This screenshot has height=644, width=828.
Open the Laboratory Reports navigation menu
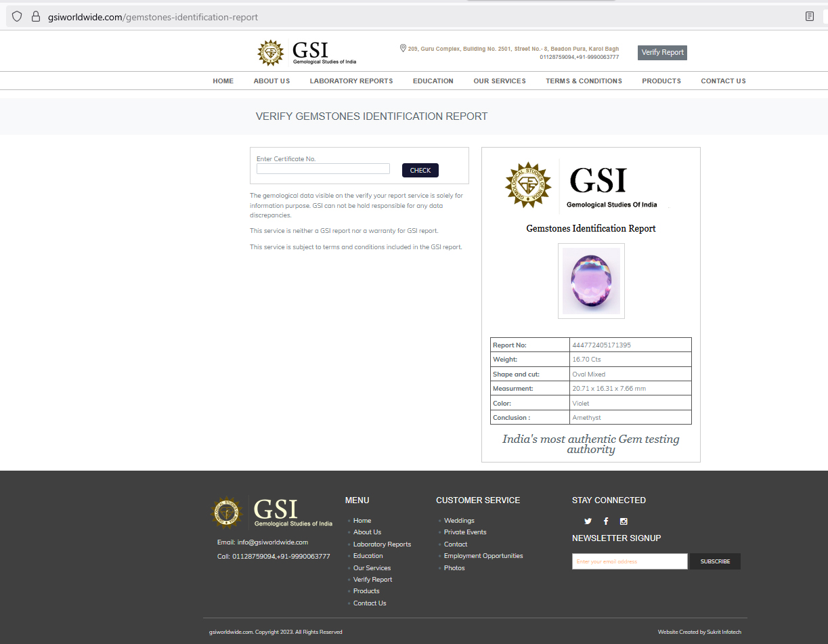click(351, 81)
